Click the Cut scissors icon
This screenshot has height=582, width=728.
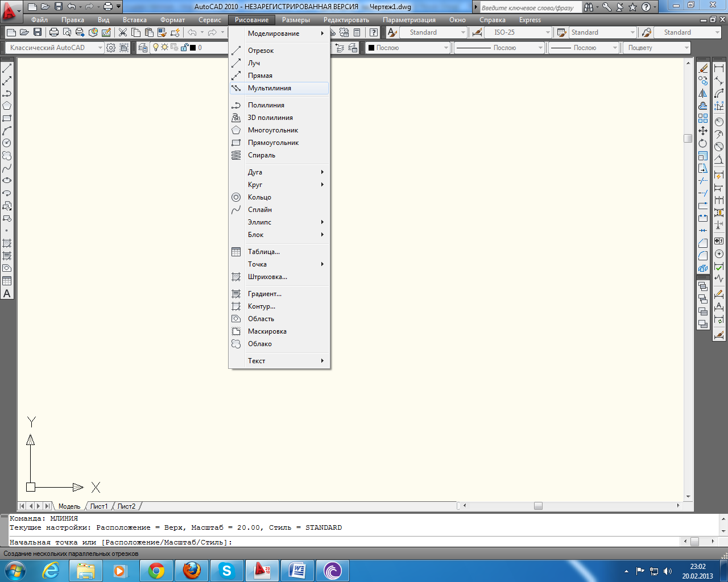pos(123,32)
